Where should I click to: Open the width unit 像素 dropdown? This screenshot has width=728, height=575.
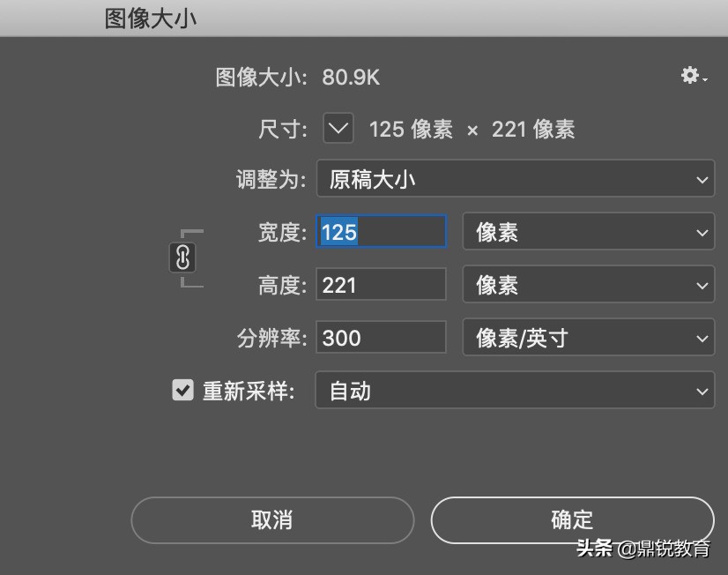(x=588, y=231)
